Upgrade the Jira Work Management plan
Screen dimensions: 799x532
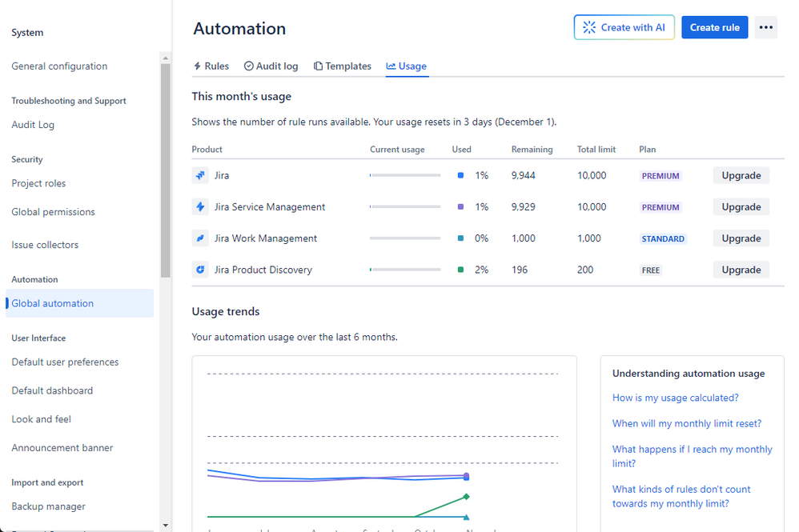(x=741, y=238)
